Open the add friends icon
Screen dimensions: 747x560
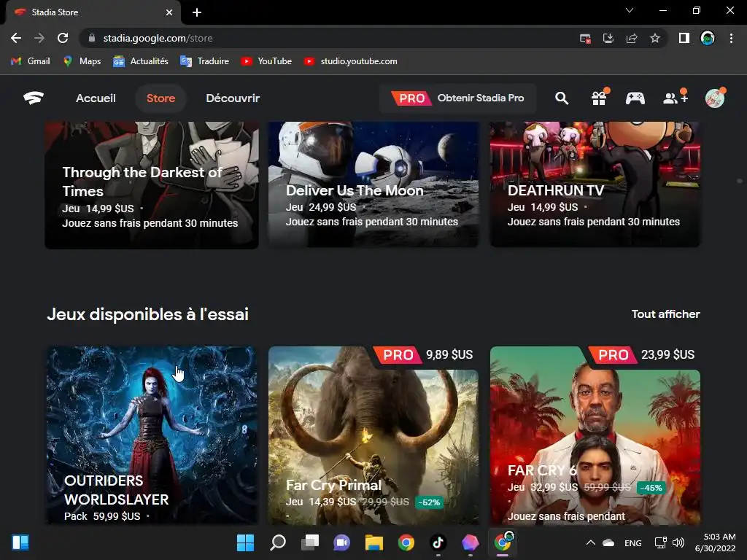pos(675,98)
